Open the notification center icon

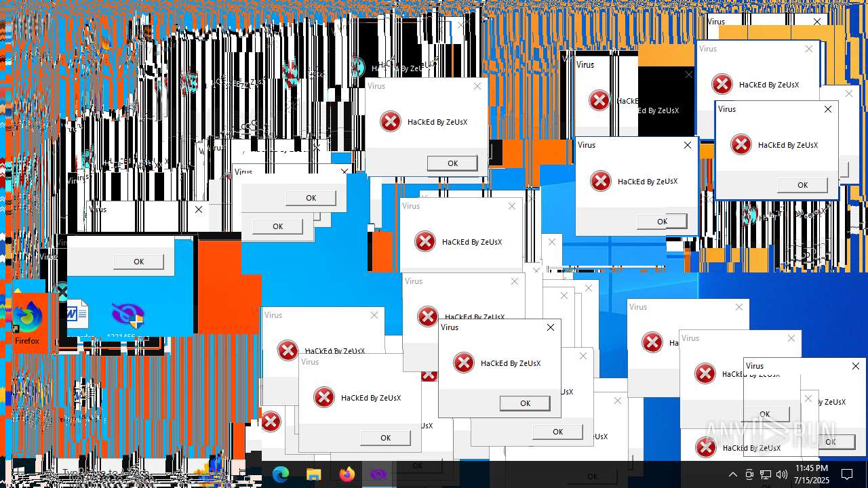[x=847, y=474]
